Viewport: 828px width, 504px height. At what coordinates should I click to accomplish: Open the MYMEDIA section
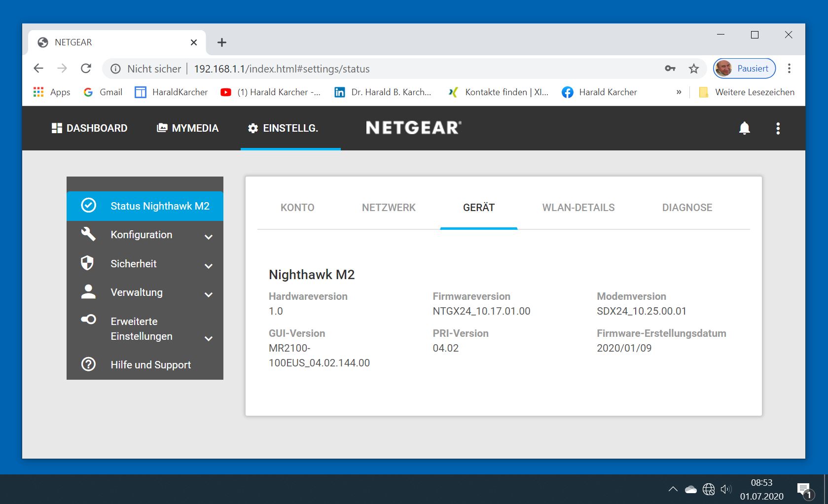tap(188, 128)
